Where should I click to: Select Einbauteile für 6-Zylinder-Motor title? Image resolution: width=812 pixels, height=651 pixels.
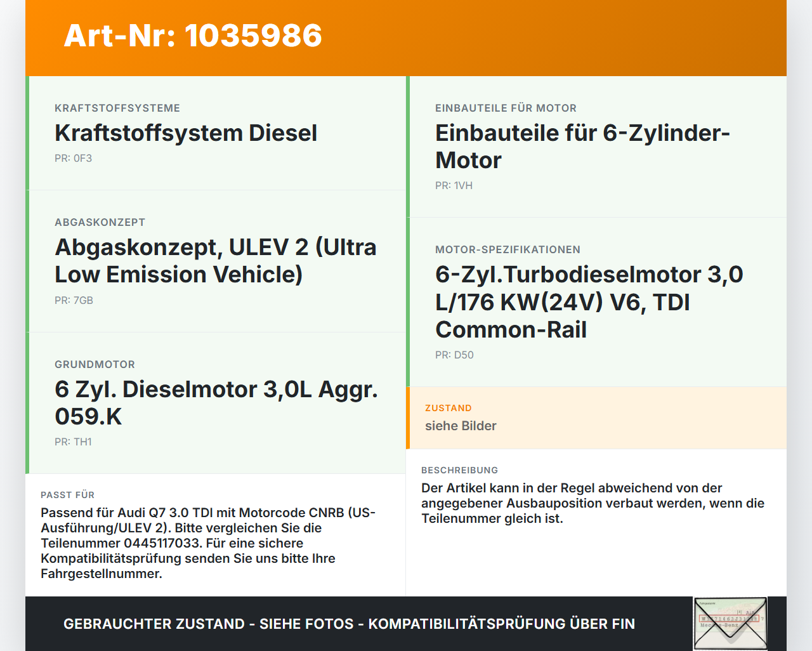582,147
